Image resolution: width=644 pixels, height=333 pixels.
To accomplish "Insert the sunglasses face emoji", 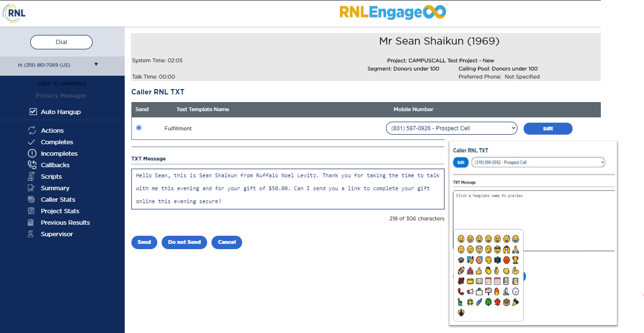I will 497,249.
